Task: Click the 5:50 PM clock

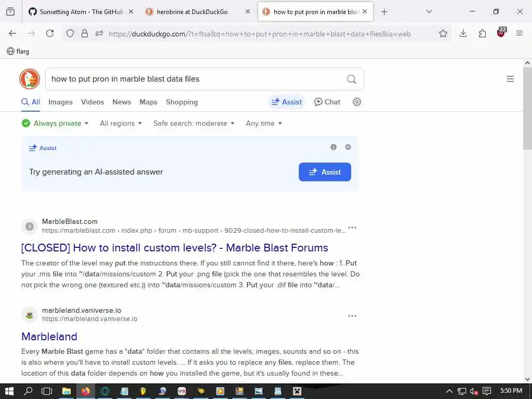Action: [511, 391]
